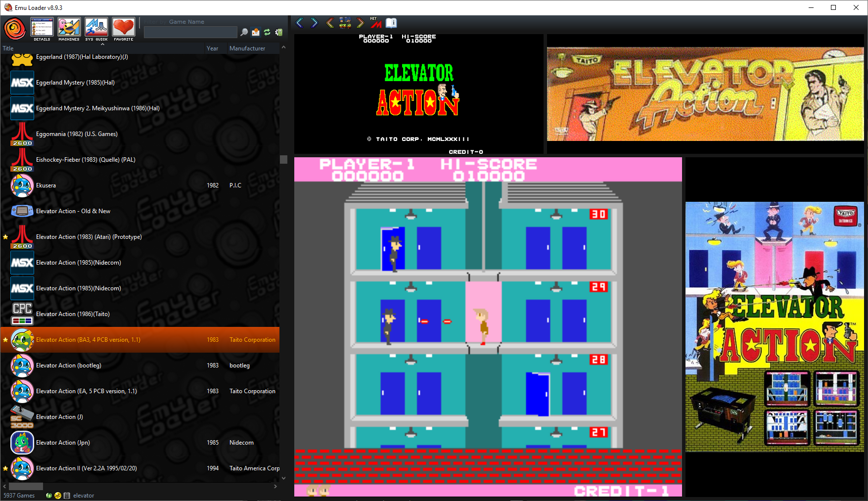Select Elevator Action (bootleg) in game list
This screenshot has width=868, height=501.
tap(69, 365)
